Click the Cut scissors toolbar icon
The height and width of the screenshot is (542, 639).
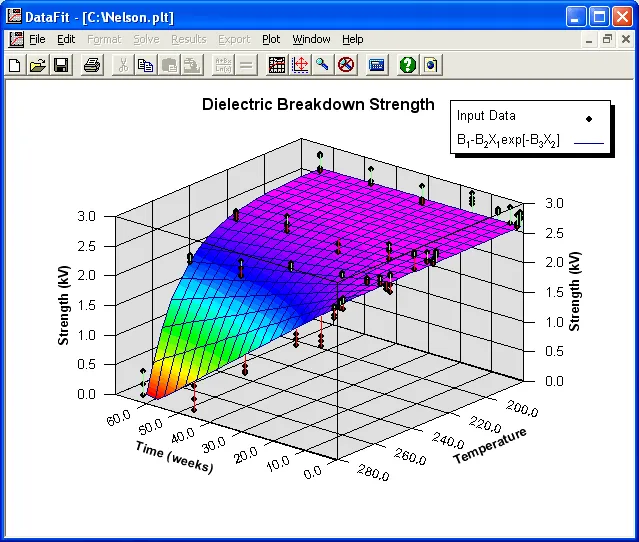123,65
